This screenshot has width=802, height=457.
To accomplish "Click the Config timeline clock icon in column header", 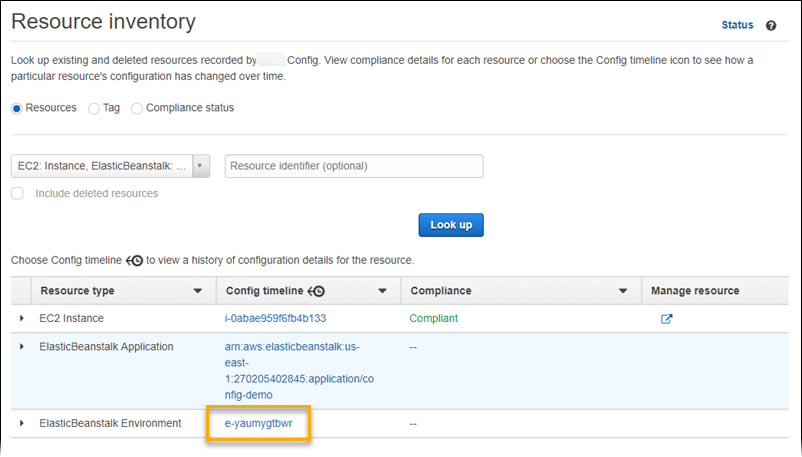I will 317,291.
